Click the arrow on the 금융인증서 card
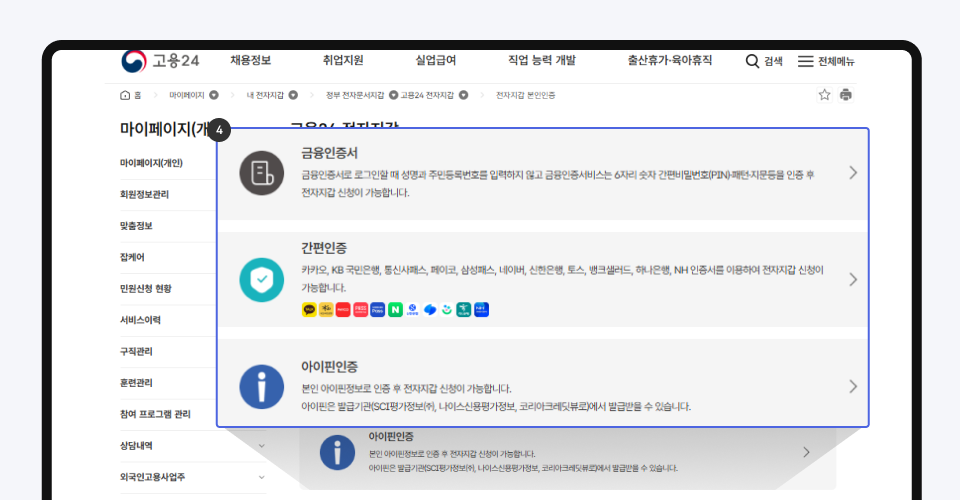Screen dimensions: 960x500 tap(853, 173)
